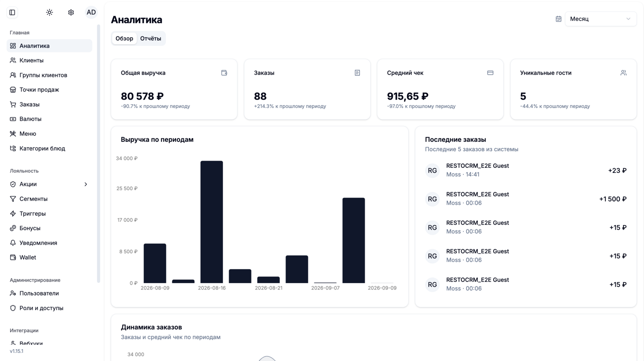Open the Акции shield icon

pos(13,184)
